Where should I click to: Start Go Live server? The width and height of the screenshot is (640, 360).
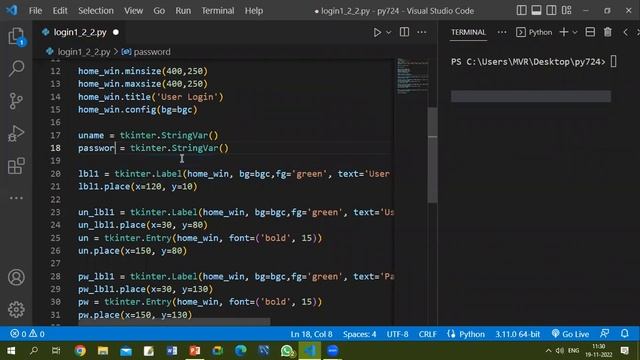click(x=570, y=334)
